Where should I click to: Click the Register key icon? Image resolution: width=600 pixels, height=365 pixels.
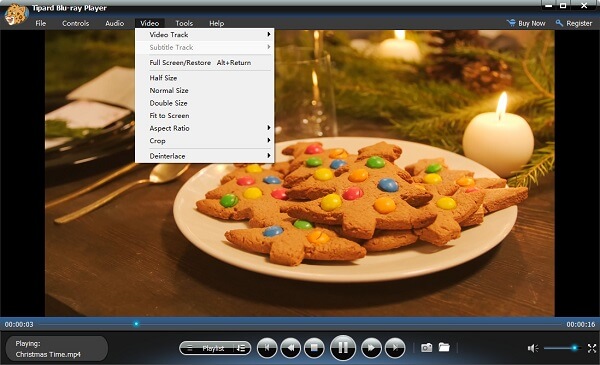(x=559, y=23)
